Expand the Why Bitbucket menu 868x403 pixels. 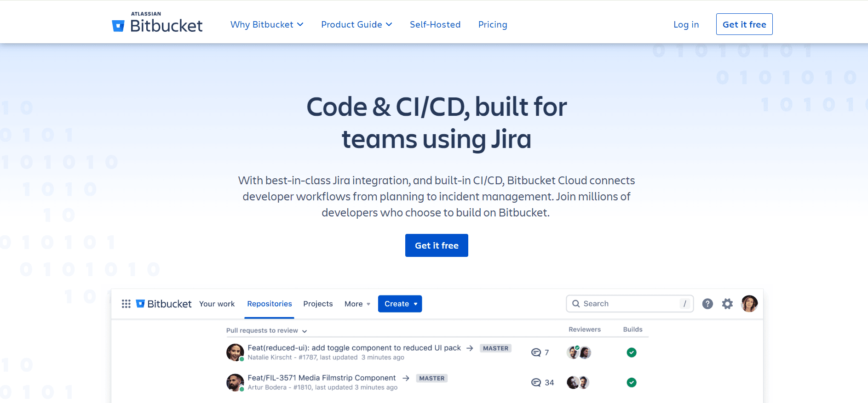pos(267,24)
